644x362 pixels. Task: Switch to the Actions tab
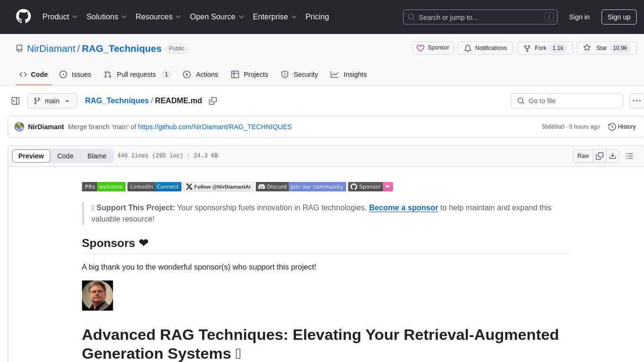coord(200,74)
